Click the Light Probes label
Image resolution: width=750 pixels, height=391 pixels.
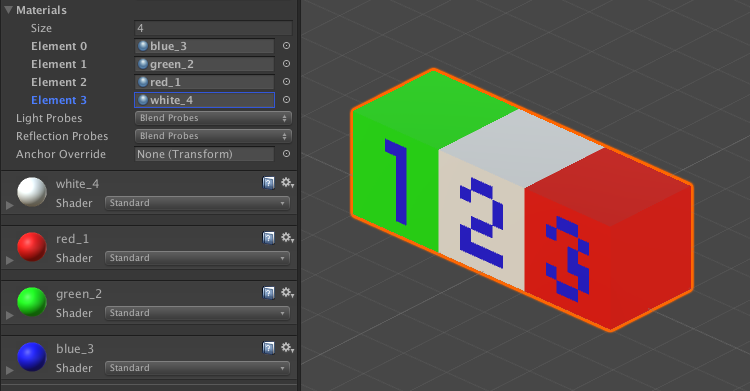tap(49, 118)
